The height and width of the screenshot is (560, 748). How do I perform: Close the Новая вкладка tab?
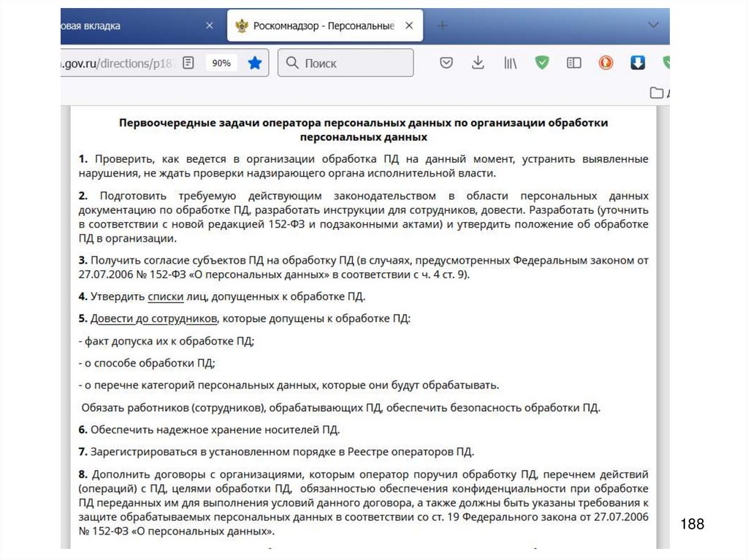pos(210,26)
